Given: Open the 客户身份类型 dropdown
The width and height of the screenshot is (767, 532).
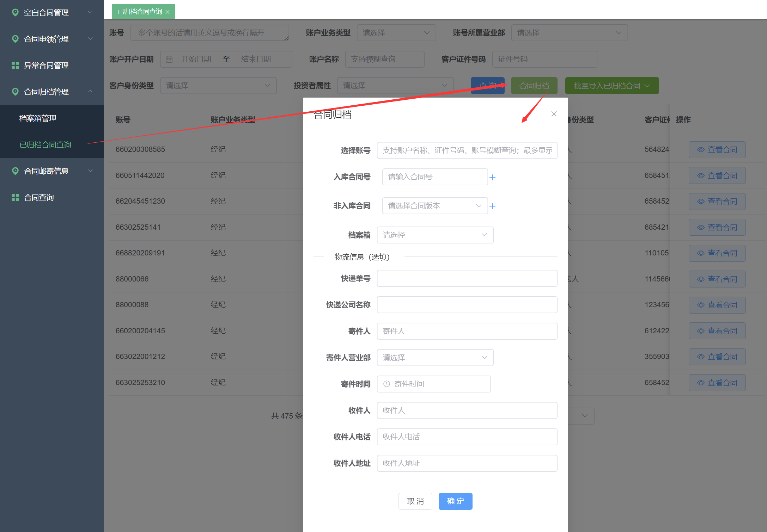Looking at the screenshot, I should pyautogui.click(x=218, y=86).
